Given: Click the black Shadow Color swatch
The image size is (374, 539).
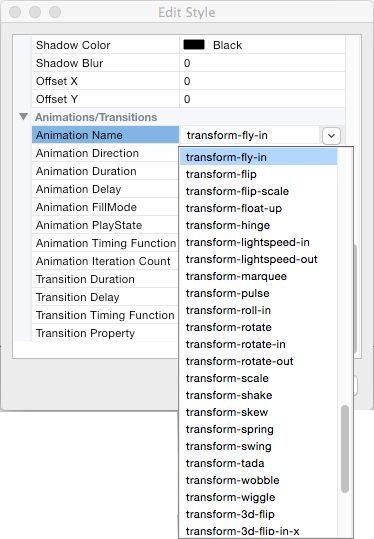Looking at the screenshot, I should coord(194,45).
